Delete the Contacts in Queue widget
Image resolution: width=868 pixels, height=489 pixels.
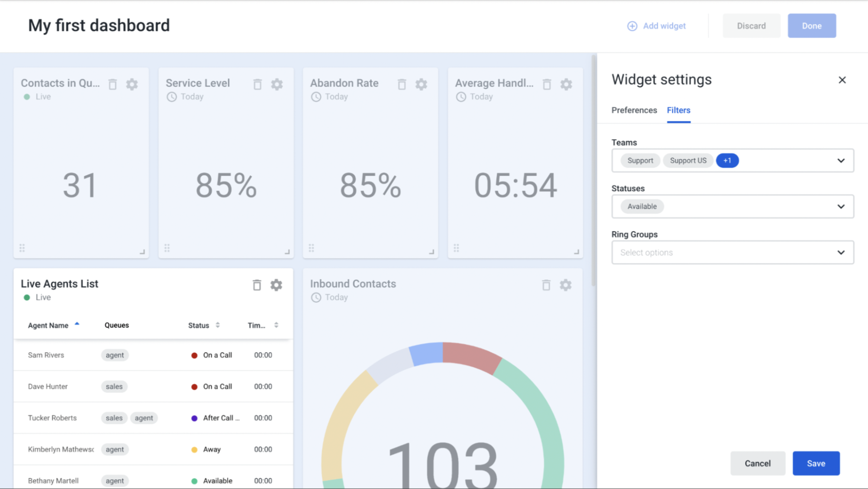(x=113, y=84)
